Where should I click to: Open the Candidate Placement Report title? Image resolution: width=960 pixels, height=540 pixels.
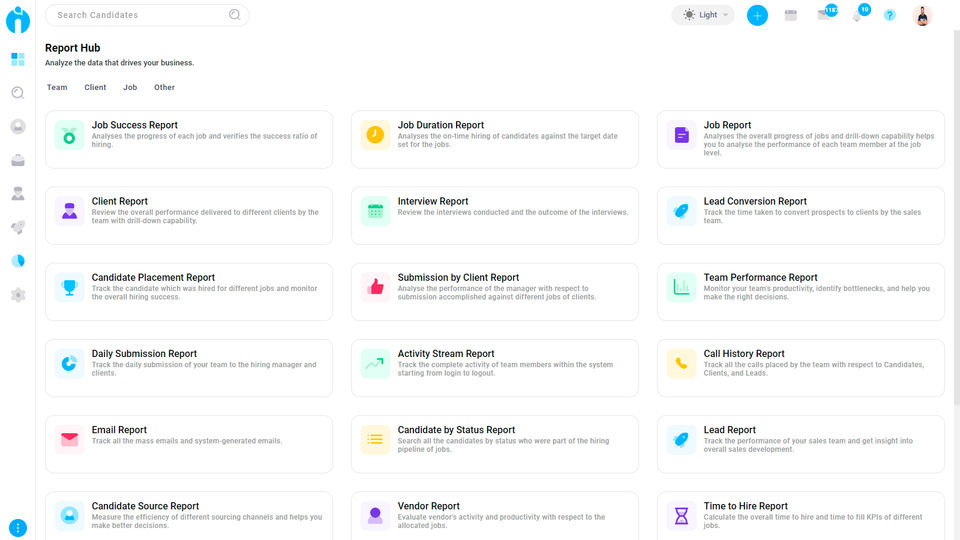153,277
